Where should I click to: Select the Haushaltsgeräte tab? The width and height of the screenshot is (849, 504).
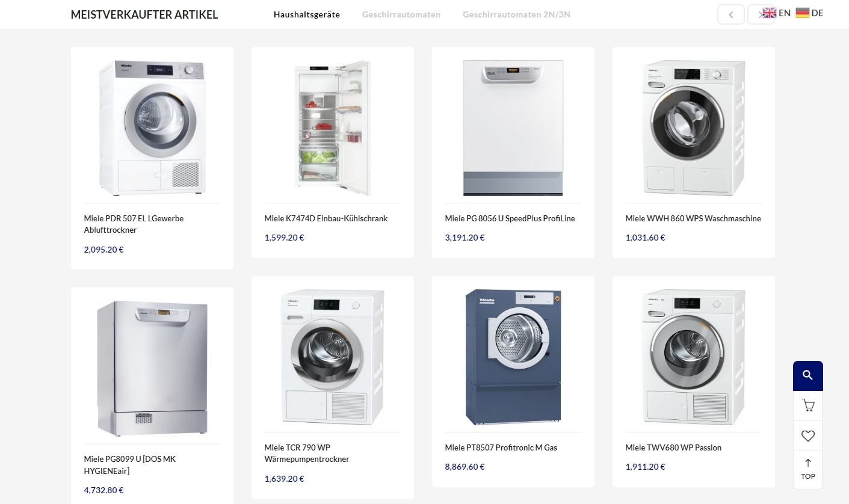coord(307,14)
